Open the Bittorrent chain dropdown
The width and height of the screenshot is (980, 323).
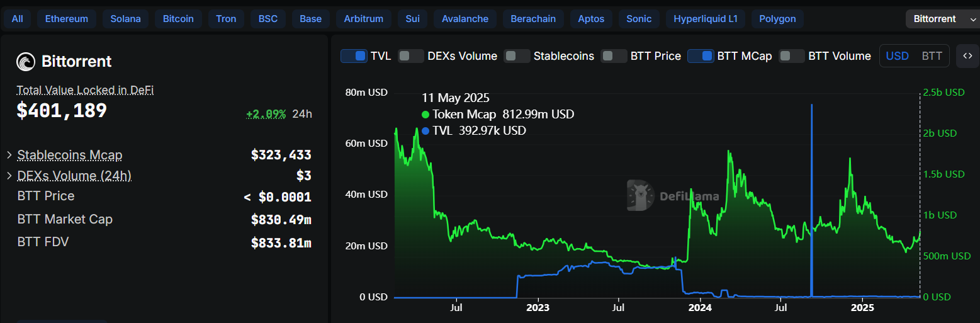click(941, 19)
